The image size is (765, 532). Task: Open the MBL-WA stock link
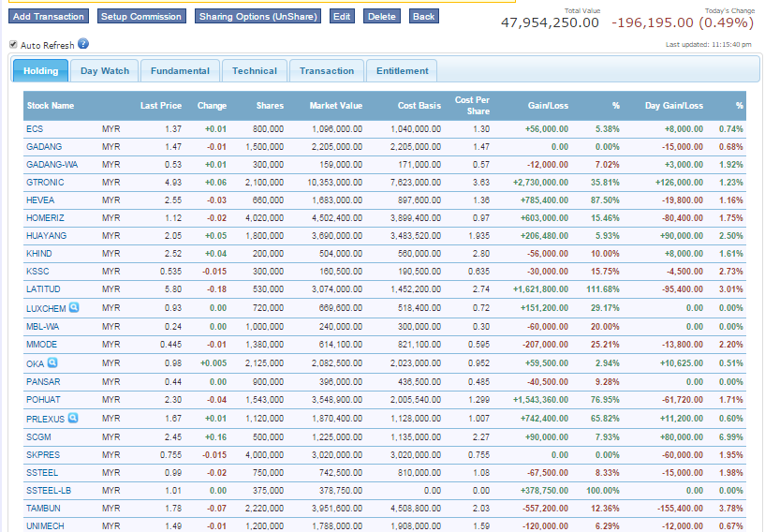pyautogui.click(x=43, y=327)
